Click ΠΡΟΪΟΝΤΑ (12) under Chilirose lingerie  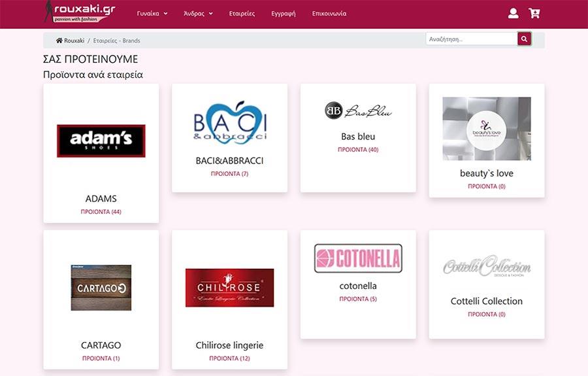(x=229, y=358)
